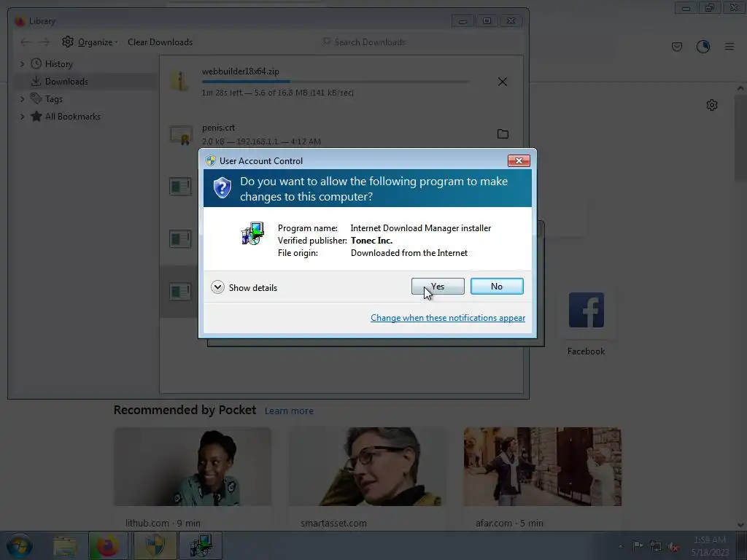Screen dimensions: 747x560
Task: Open the Organize menu in Library
Action: pos(90,42)
